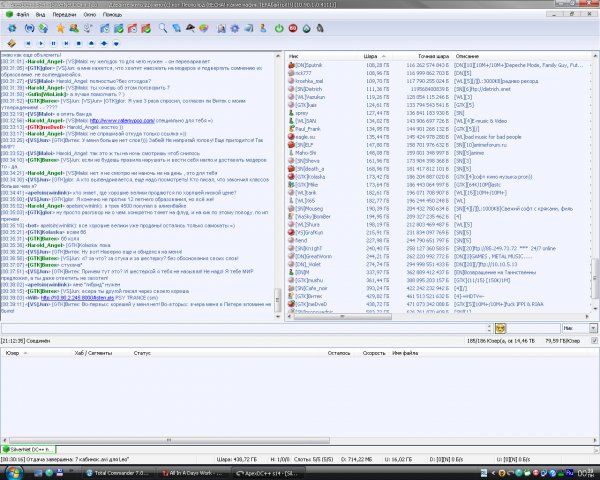The width and height of the screenshot is (600, 480).
Task: Click the chat message input field
Action: point(140,327)
